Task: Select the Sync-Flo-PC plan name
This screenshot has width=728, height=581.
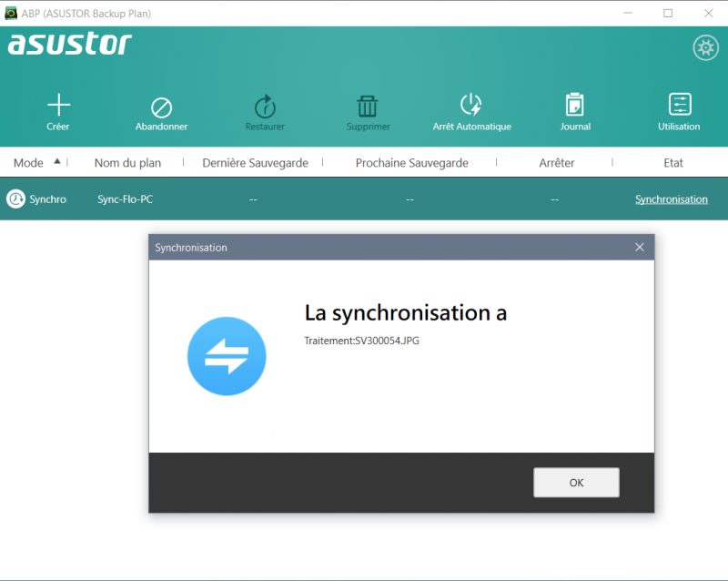Action: coord(125,199)
